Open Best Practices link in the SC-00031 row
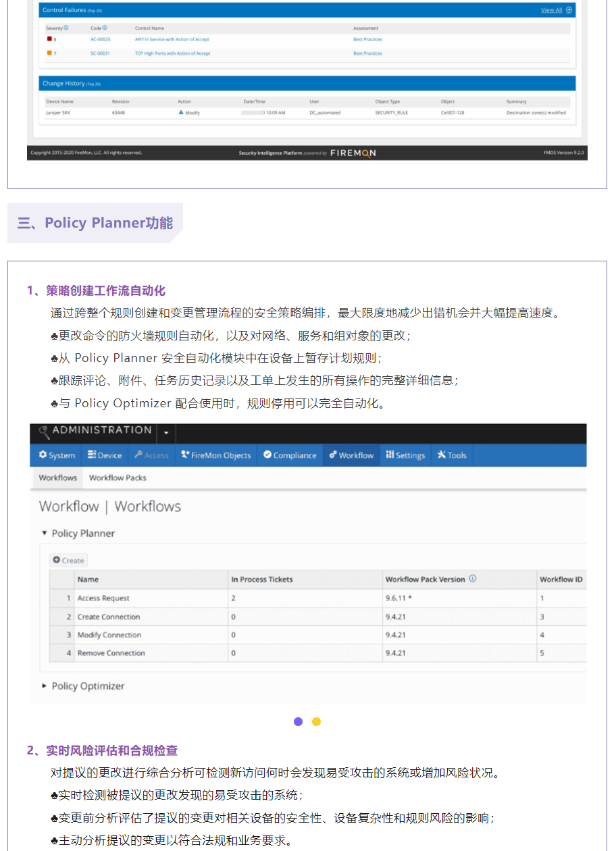616x851 pixels. click(x=367, y=53)
